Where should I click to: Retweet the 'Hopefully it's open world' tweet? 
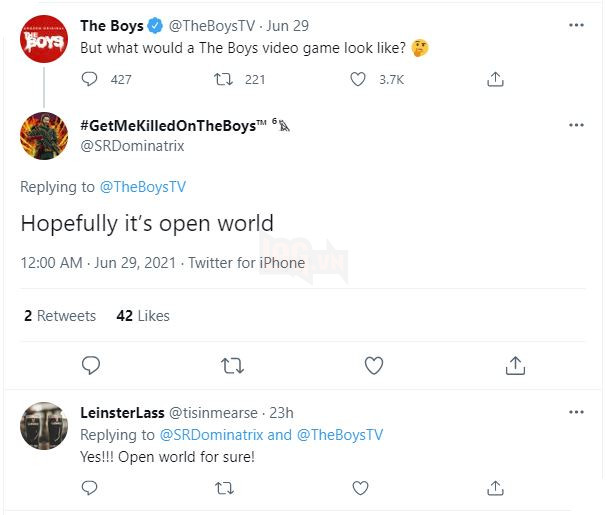pos(232,366)
